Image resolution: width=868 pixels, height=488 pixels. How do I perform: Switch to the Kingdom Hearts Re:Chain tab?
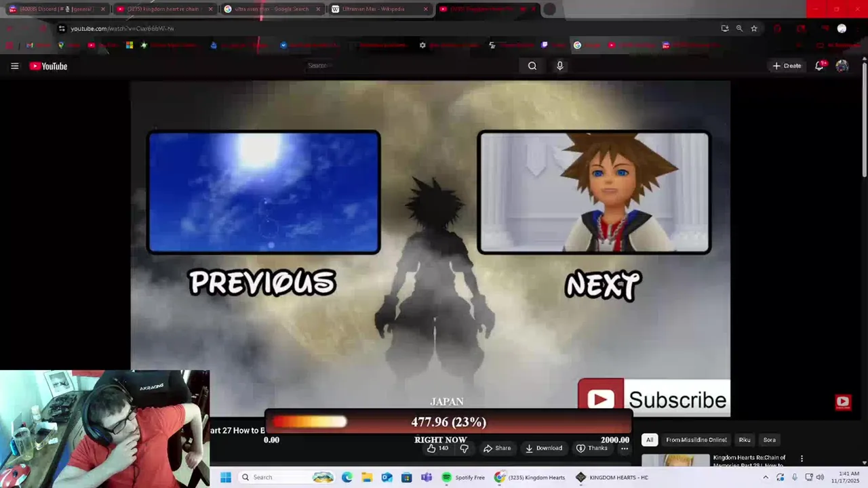coord(165,9)
